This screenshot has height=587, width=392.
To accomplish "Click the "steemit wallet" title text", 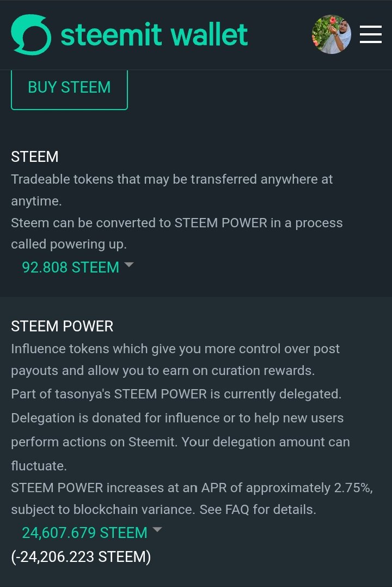I will tap(154, 34).
